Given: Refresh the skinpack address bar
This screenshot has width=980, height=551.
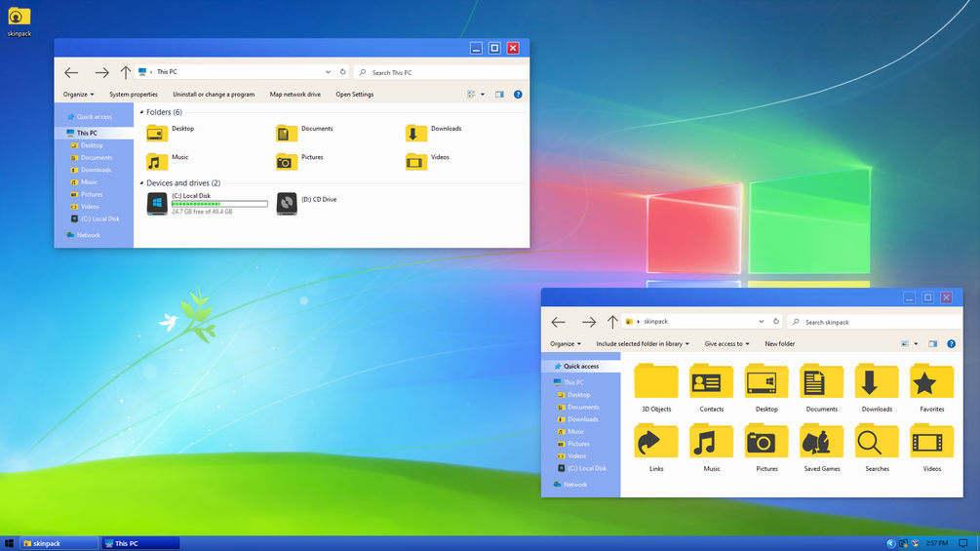Looking at the screenshot, I should 776,321.
